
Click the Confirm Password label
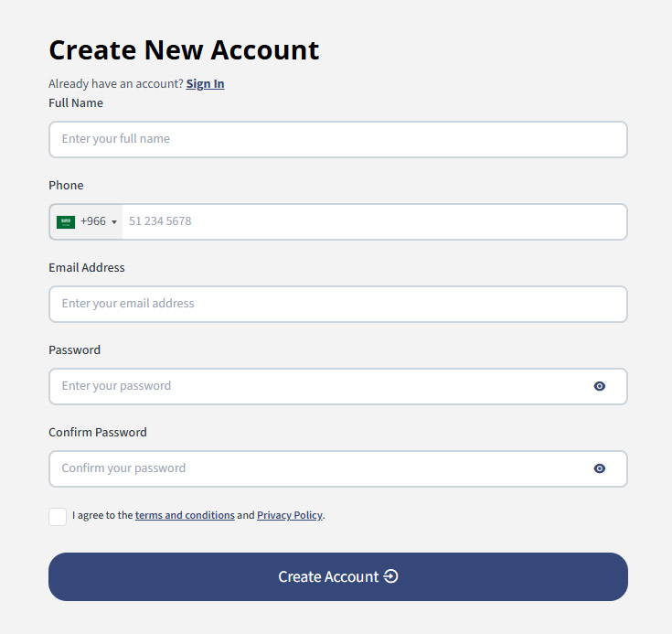(x=98, y=433)
